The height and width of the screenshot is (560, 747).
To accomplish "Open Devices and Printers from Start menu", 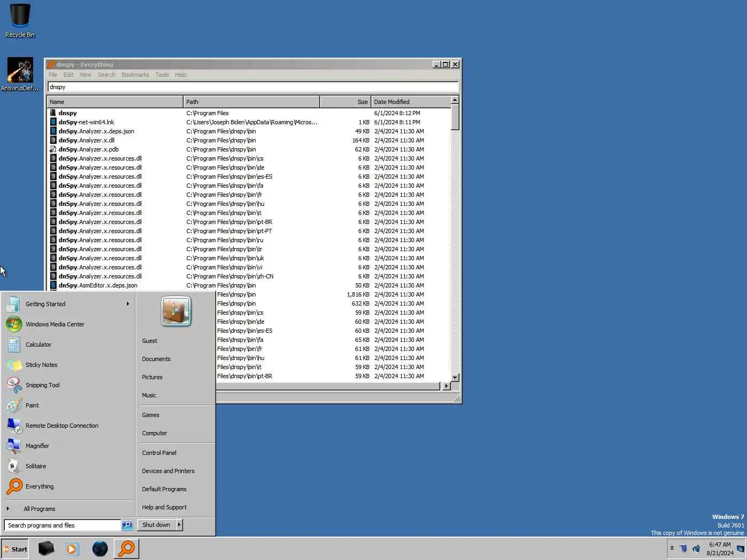I will point(168,471).
